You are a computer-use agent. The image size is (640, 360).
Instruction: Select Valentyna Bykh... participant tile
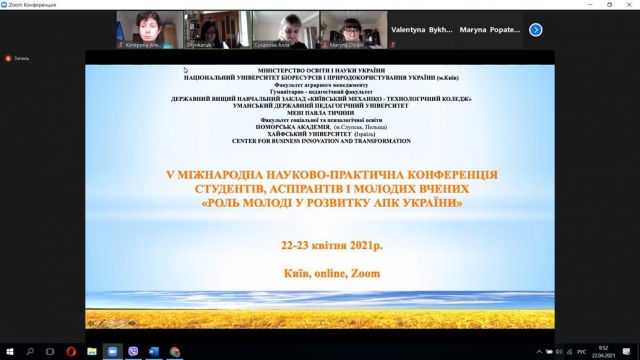pyautogui.click(x=422, y=30)
